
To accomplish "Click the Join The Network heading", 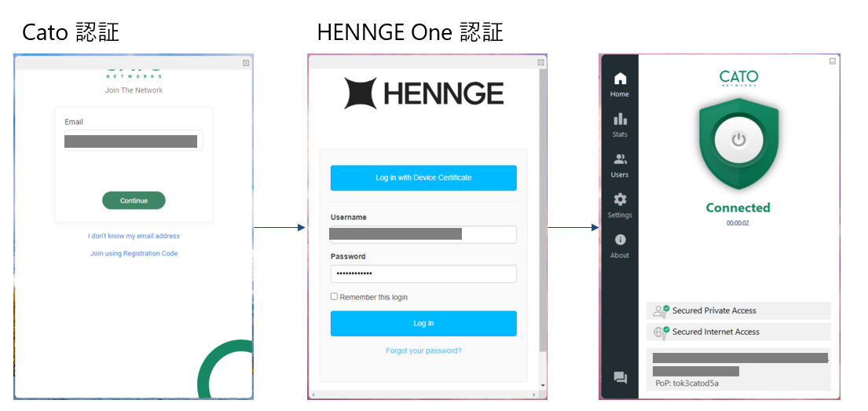I will point(134,90).
